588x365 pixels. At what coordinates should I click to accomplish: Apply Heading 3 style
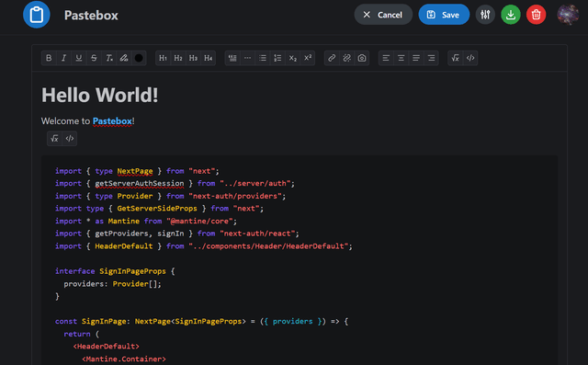[193, 58]
